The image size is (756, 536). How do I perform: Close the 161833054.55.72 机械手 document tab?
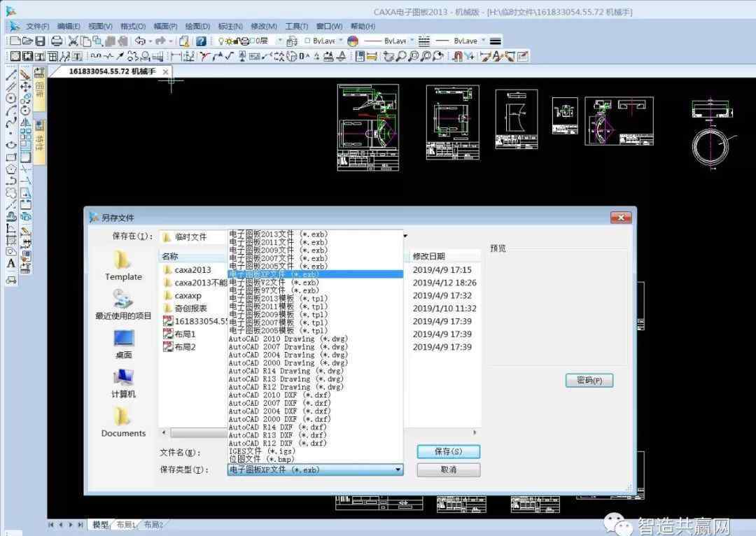(x=165, y=72)
